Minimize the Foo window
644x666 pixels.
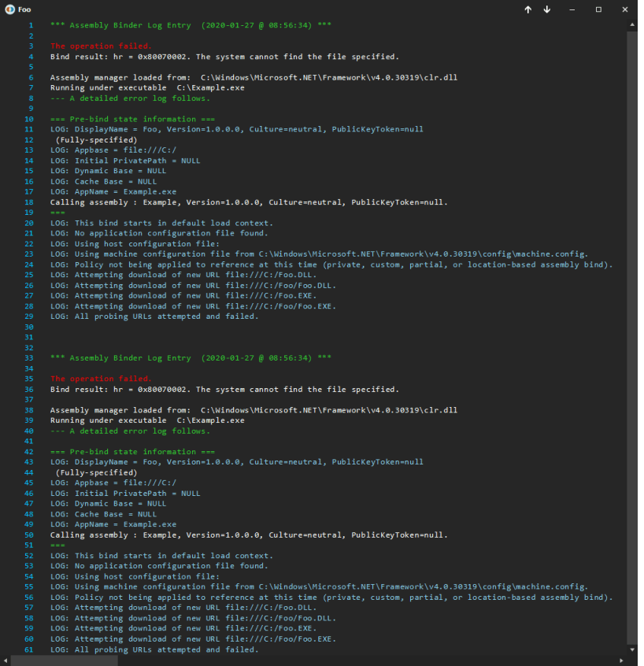coord(572,9)
